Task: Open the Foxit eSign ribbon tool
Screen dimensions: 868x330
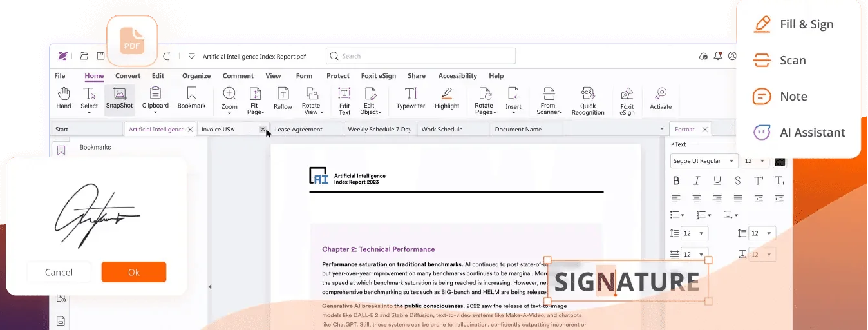Action: click(627, 102)
